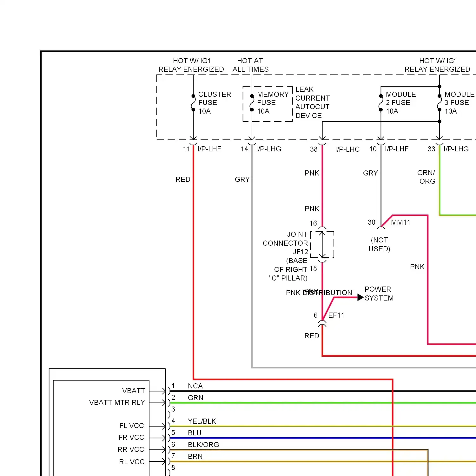Viewport: 476px width, 476px height.
Task: Click the I/P-LHG label beside pin 33
Action: pyautogui.click(x=456, y=149)
